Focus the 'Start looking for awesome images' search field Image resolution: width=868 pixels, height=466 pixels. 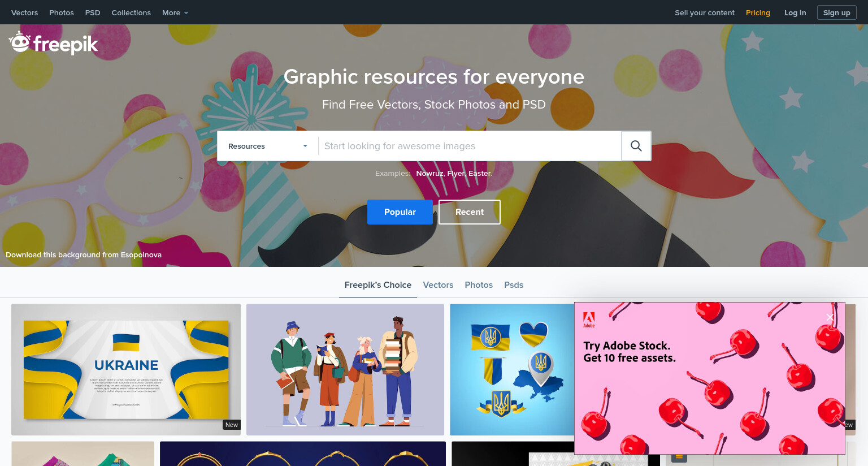[x=470, y=146]
